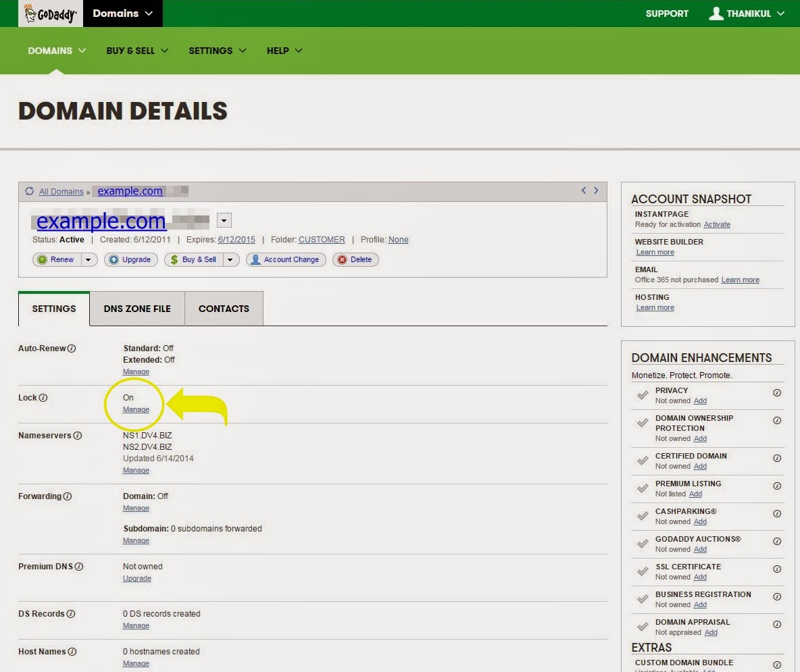Open the DOMAINS navigation menu

coord(57,51)
